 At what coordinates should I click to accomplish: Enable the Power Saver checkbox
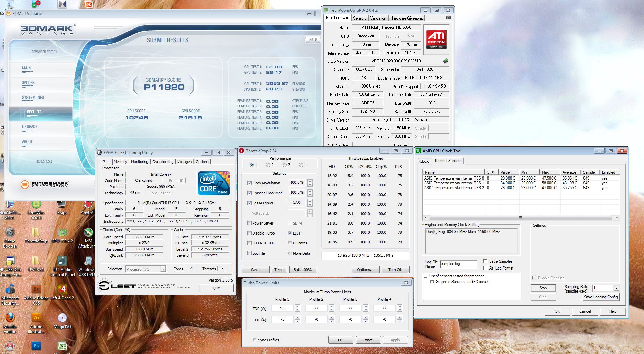click(x=249, y=223)
